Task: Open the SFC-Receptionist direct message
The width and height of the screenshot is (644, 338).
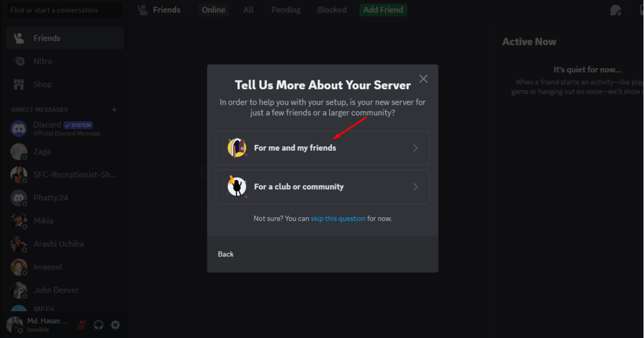Action: click(65, 175)
